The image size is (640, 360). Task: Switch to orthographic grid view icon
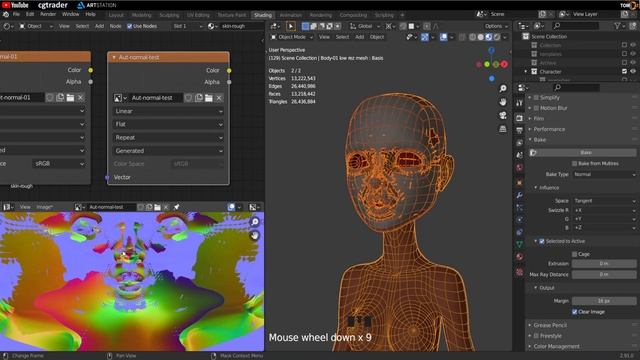pos(503,129)
